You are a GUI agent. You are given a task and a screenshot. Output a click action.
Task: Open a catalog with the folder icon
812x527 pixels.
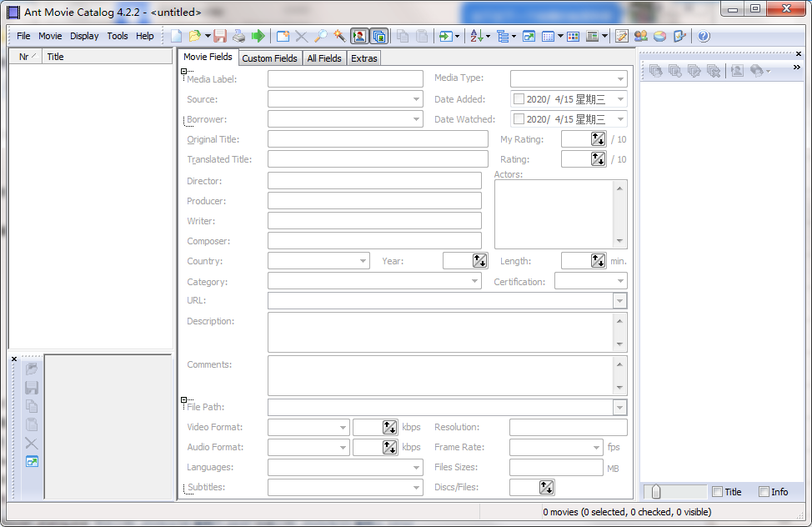(195, 37)
